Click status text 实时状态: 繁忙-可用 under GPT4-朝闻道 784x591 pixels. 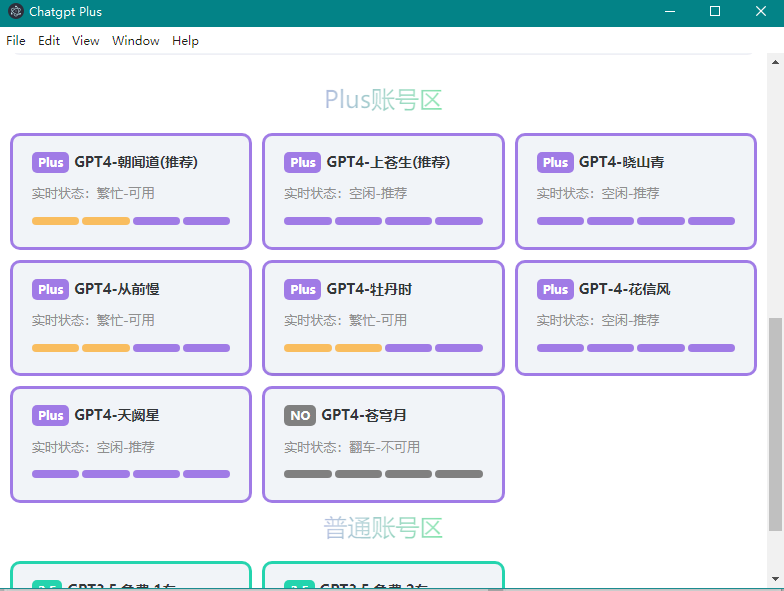[94, 194]
